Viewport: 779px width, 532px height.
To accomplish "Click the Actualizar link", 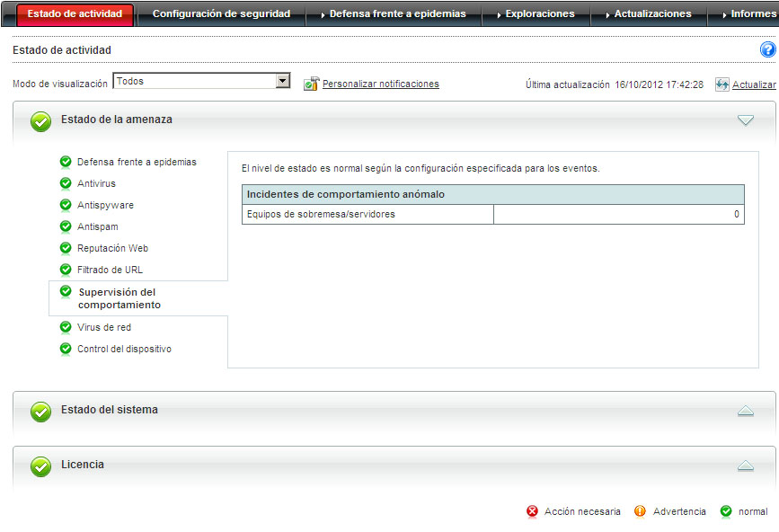I will (x=754, y=84).
